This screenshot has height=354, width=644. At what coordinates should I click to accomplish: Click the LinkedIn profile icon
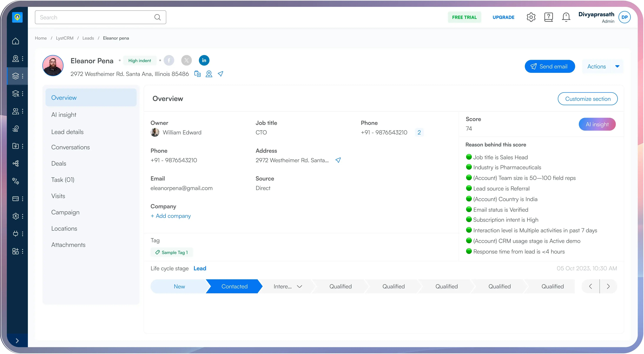coord(204,61)
